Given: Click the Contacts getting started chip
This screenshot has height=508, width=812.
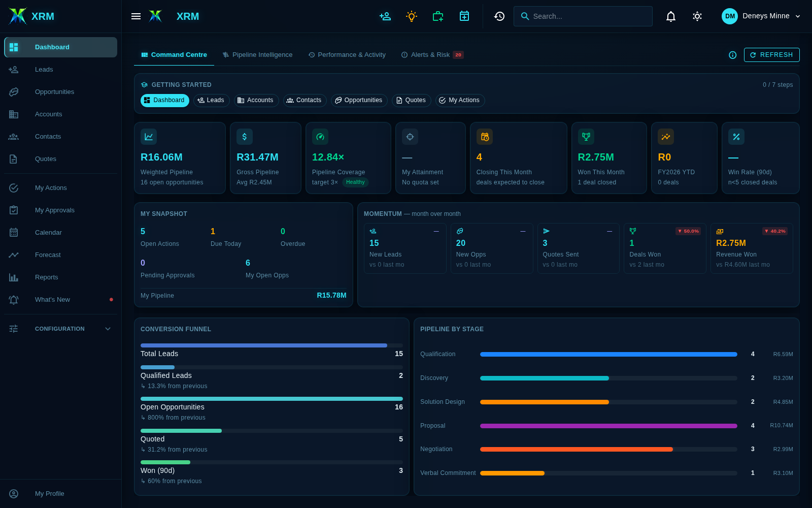Looking at the screenshot, I should (x=305, y=101).
